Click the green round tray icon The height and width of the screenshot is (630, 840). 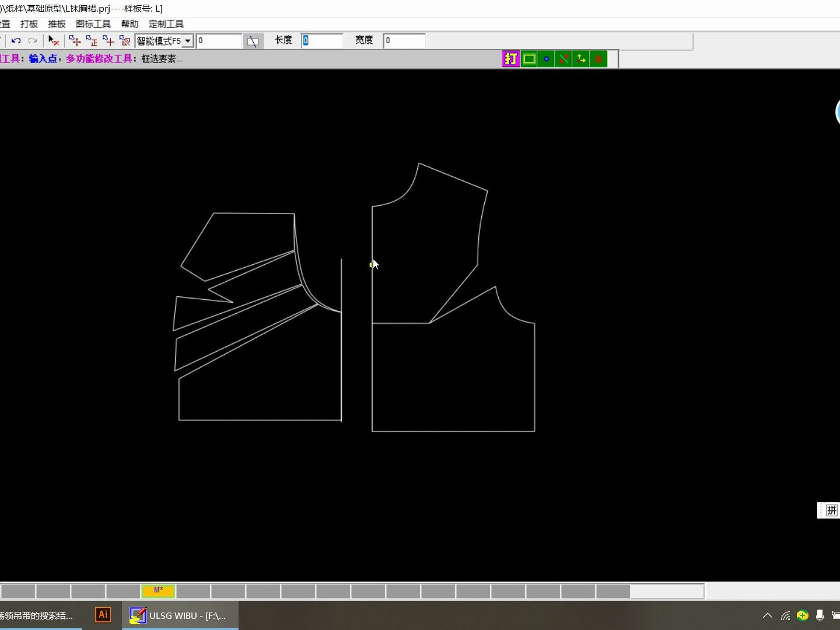803,615
